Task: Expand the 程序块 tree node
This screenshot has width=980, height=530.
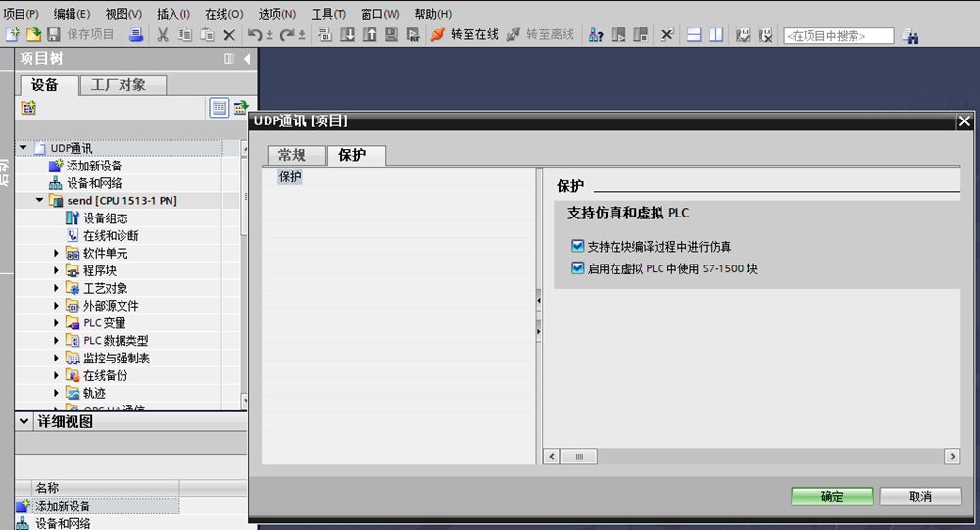Action: pyautogui.click(x=57, y=270)
